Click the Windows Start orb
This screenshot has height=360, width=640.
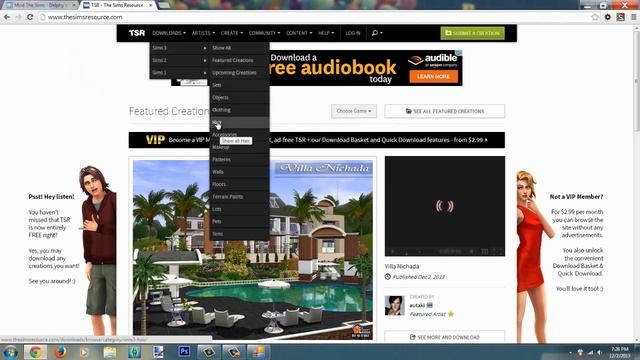(10, 352)
